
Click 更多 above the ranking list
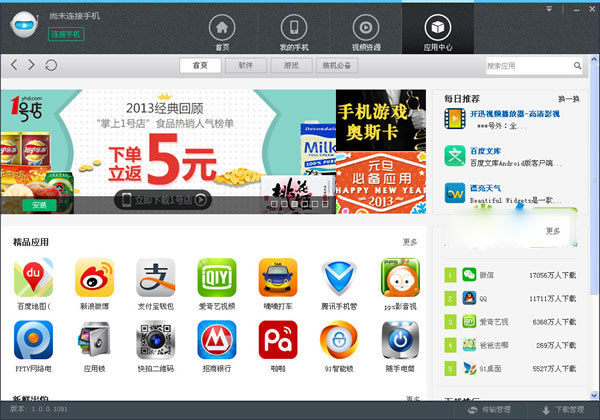pos(553,231)
